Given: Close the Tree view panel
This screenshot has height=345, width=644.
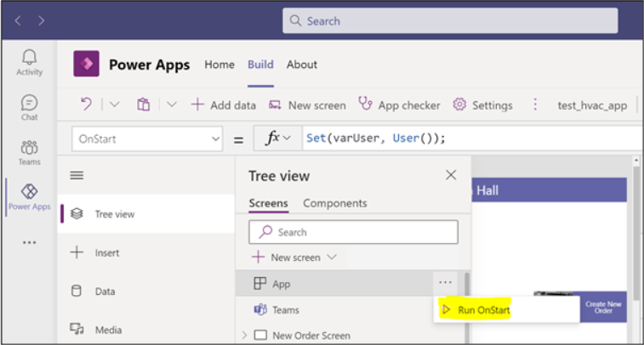Looking at the screenshot, I should click(x=451, y=175).
